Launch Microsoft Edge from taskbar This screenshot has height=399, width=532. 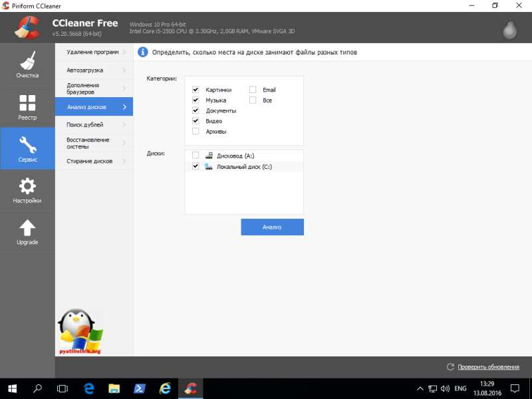coord(89,388)
